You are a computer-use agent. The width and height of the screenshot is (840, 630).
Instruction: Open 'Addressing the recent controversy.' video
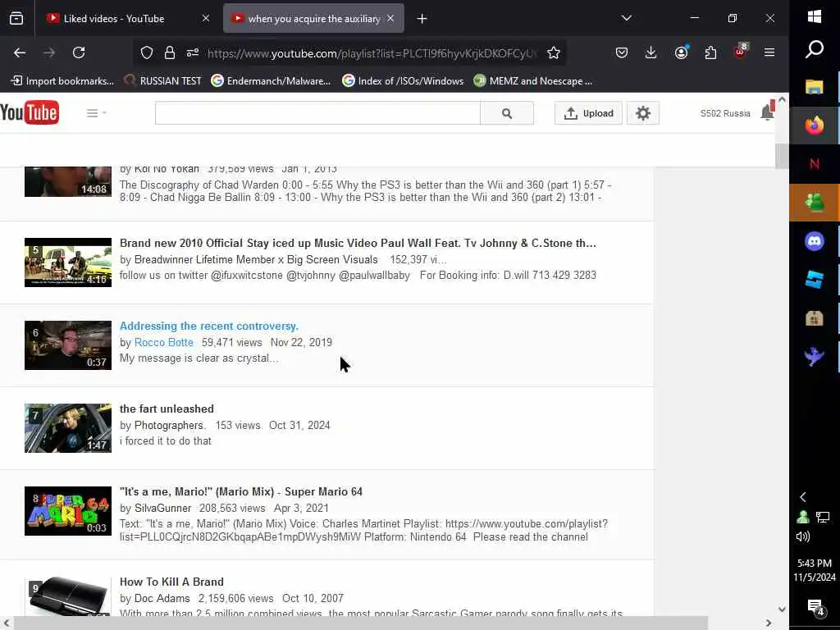[209, 326]
